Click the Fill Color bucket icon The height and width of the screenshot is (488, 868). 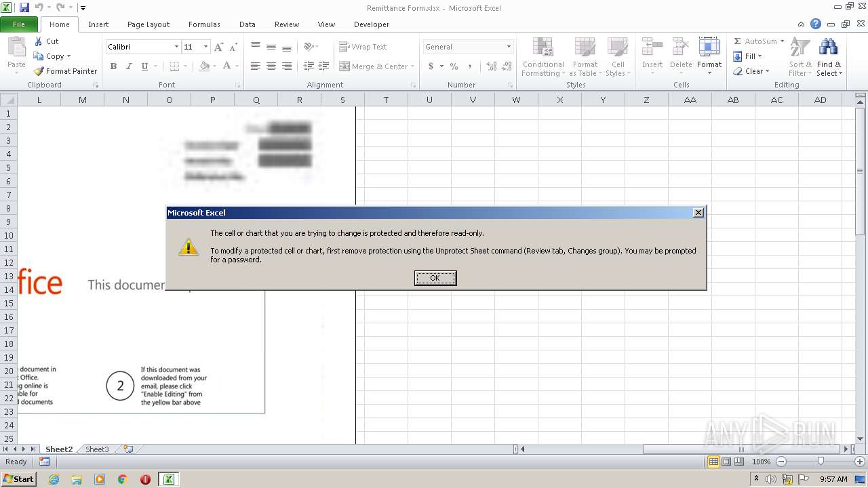[x=204, y=66]
